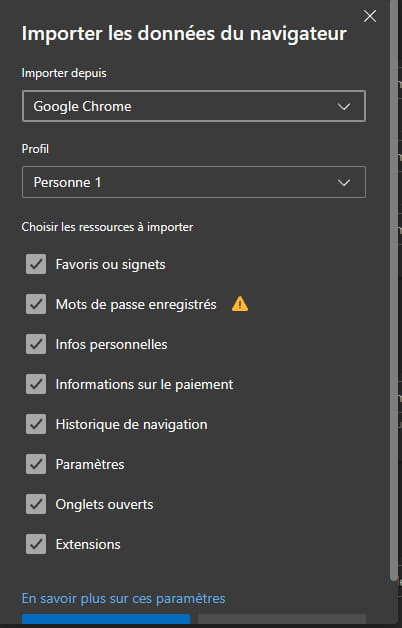Click the grey button at the dialog bottom
402x628 pixels.
click(x=282, y=619)
